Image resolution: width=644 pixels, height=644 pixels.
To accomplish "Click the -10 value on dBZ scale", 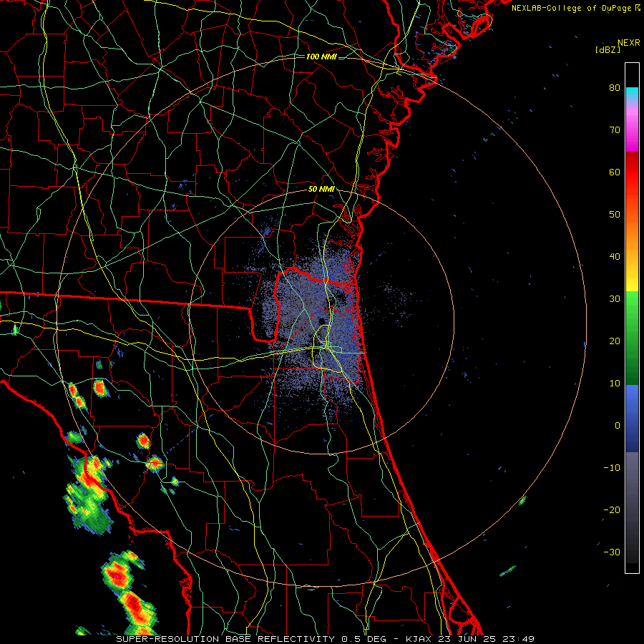I will pyautogui.click(x=612, y=468).
